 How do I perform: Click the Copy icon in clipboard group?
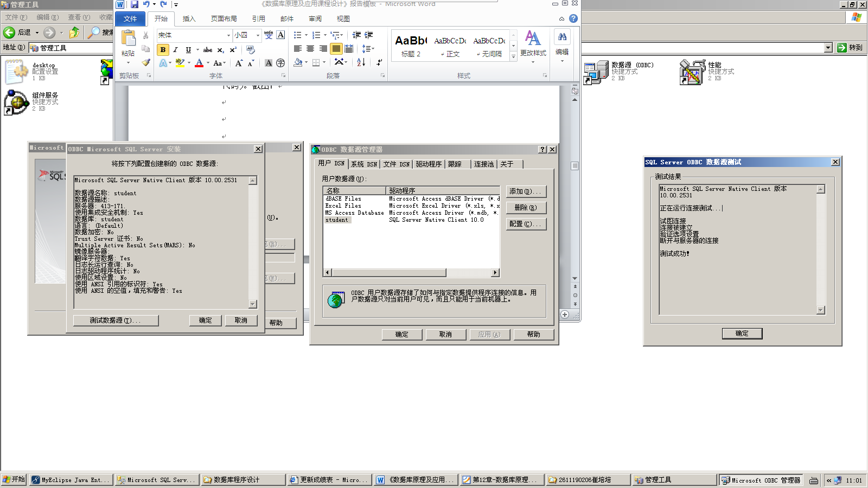point(145,49)
